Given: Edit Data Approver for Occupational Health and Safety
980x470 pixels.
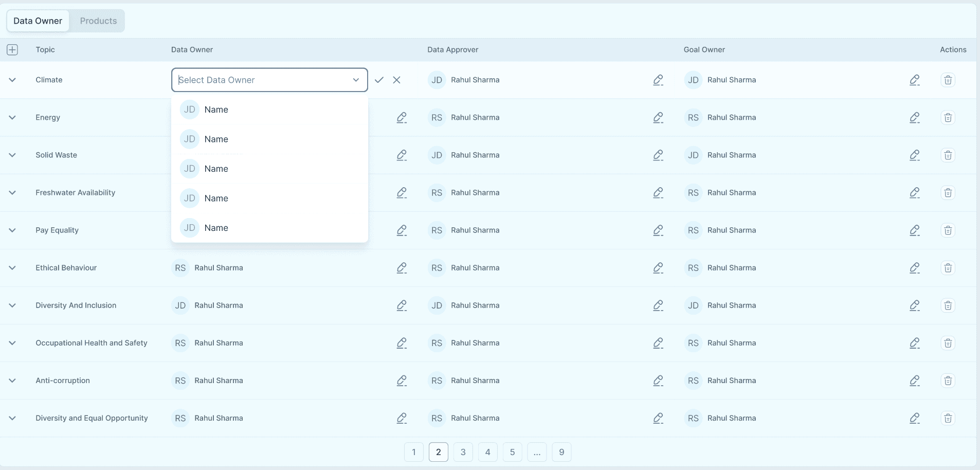Looking at the screenshot, I should 658,342.
